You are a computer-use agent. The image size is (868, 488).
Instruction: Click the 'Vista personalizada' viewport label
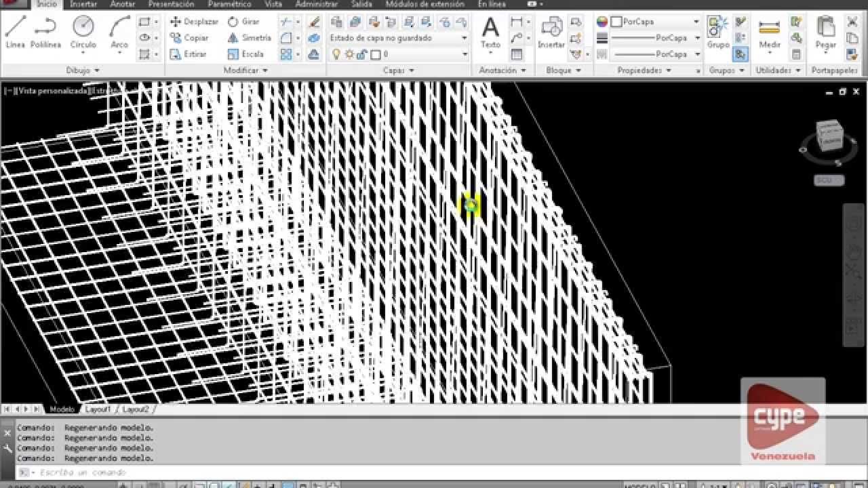pyautogui.click(x=53, y=90)
